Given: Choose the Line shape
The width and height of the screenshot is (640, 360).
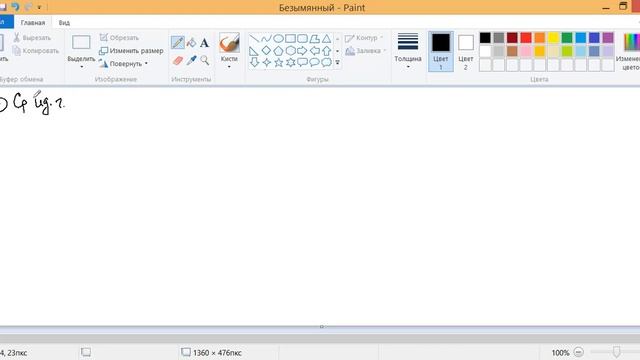Looking at the screenshot, I should pos(254,39).
